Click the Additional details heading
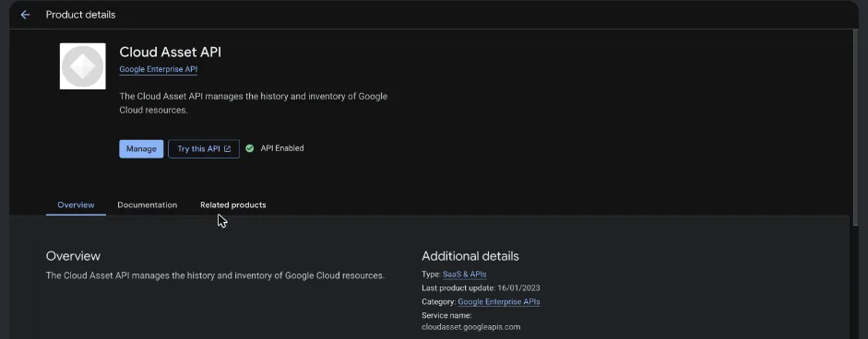868x339 pixels. coord(470,256)
